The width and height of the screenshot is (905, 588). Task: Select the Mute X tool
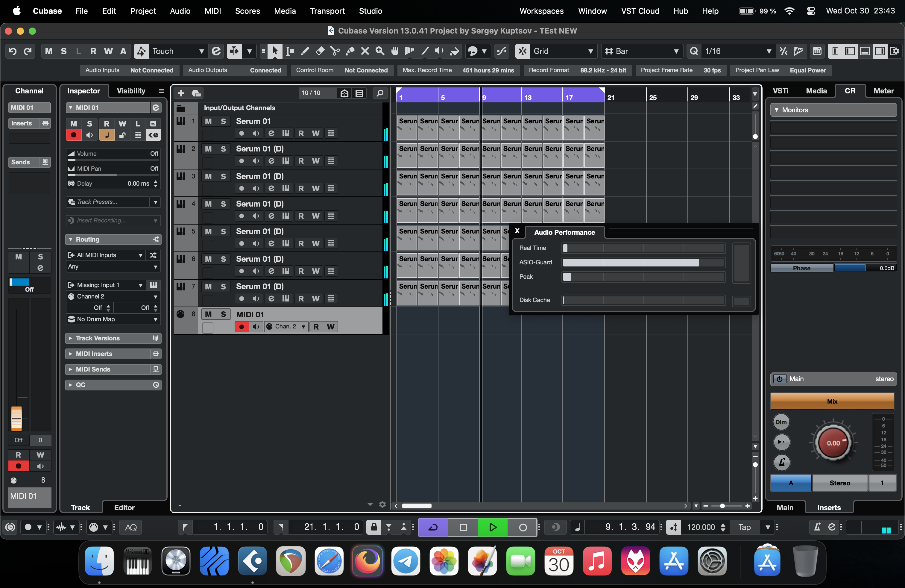tap(365, 51)
